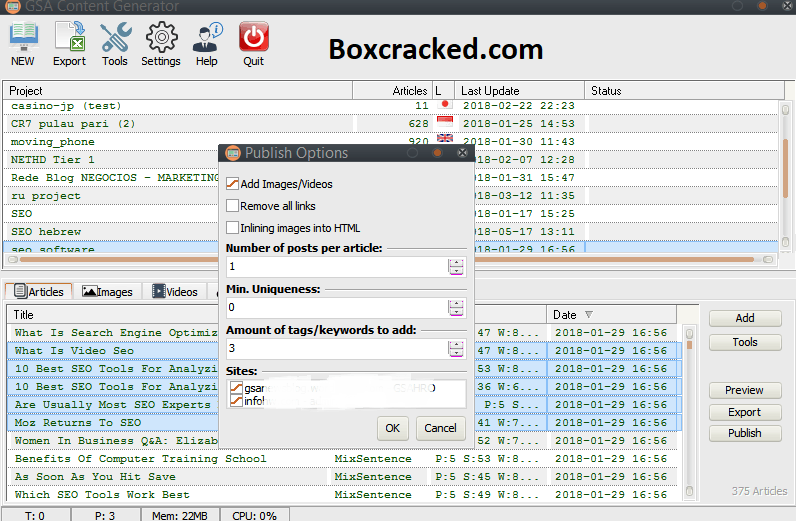This screenshot has height=521, width=796.
Task: Select article As Soon As You Hit Save
Action: [x=95, y=477]
